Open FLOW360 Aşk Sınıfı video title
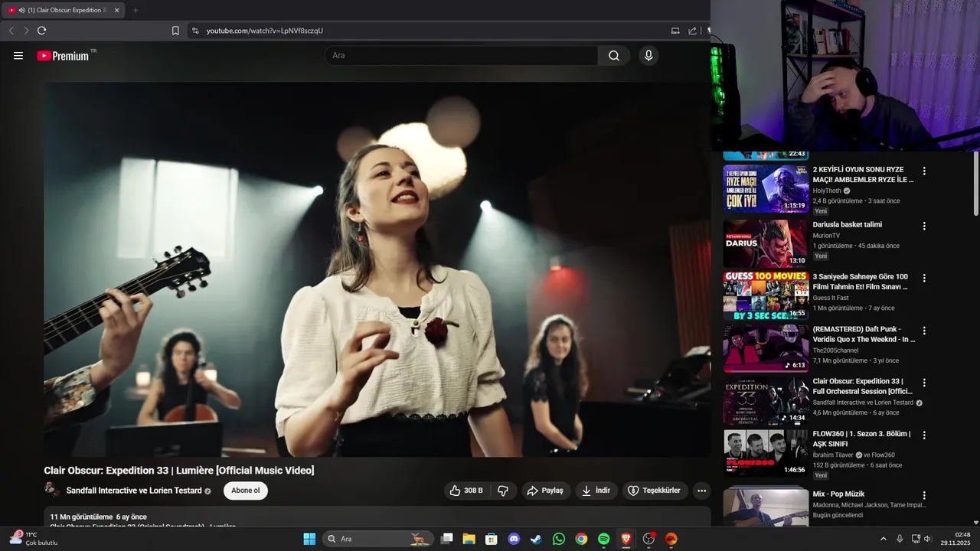The width and height of the screenshot is (980, 551). 861,439
